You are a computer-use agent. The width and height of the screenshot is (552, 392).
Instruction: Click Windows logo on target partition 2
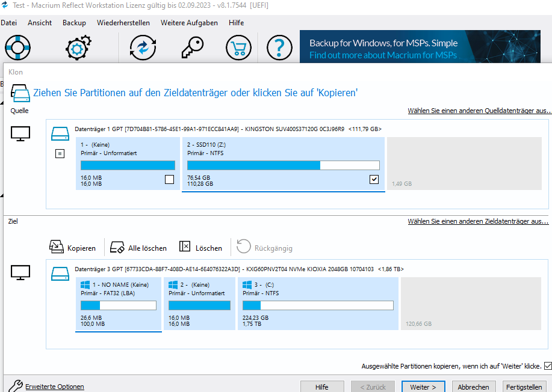tap(173, 285)
